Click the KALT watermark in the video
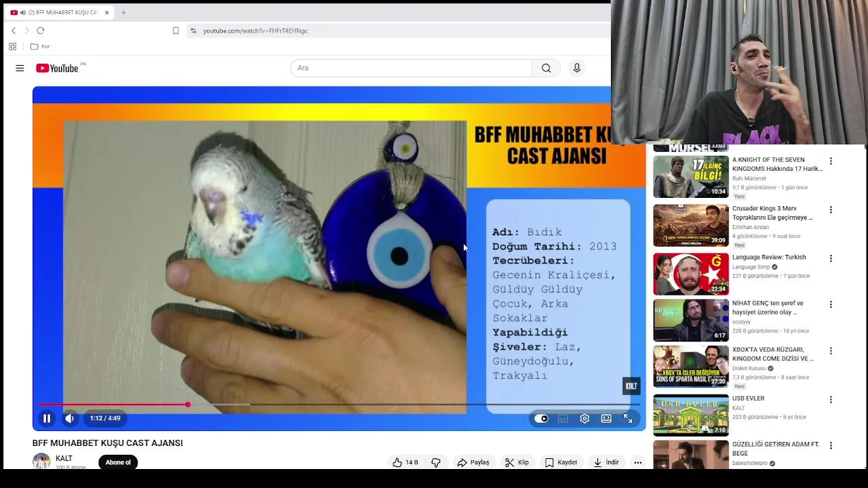868x488 pixels. pyautogui.click(x=631, y=386)
